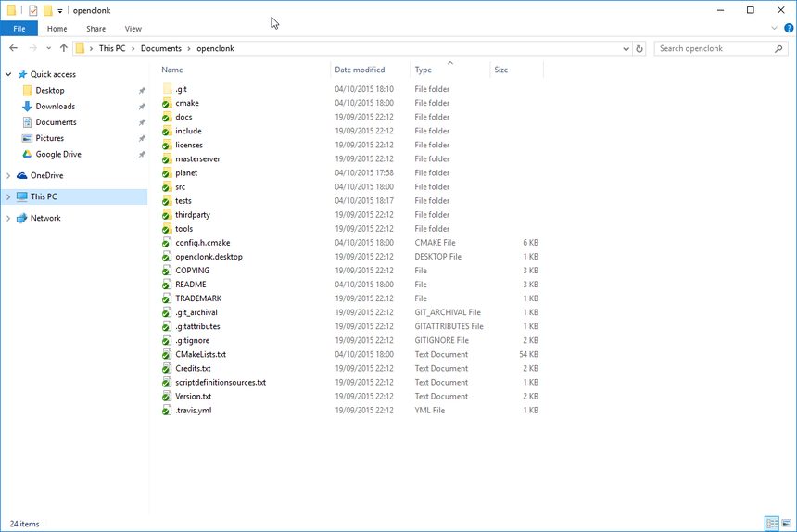Click the COPYING file icon
This screenshot has height=532, width=797.
coord(166,271)
